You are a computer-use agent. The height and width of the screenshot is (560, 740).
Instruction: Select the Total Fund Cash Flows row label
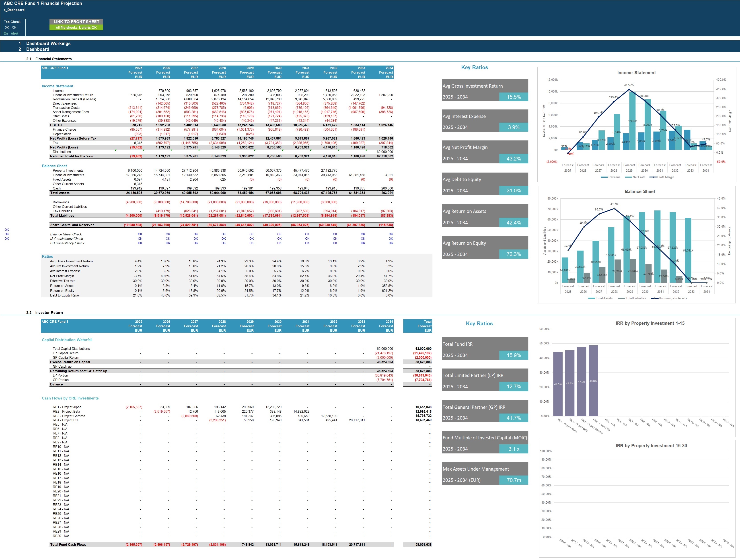68,545
